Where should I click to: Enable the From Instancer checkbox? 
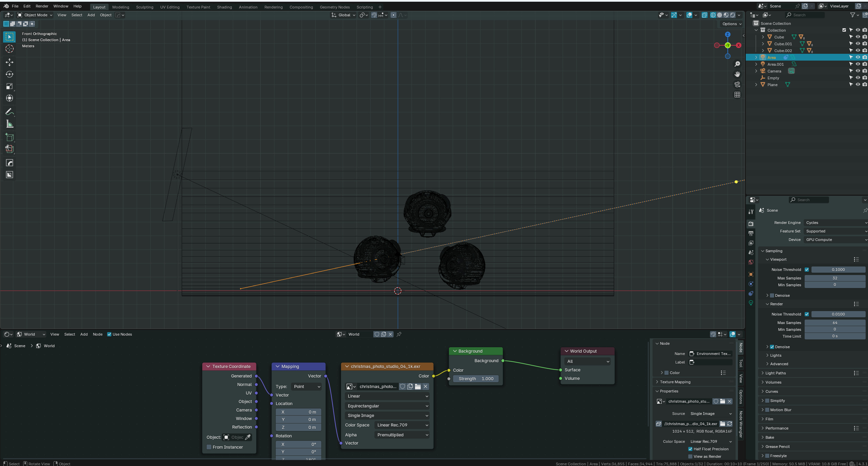209,447
